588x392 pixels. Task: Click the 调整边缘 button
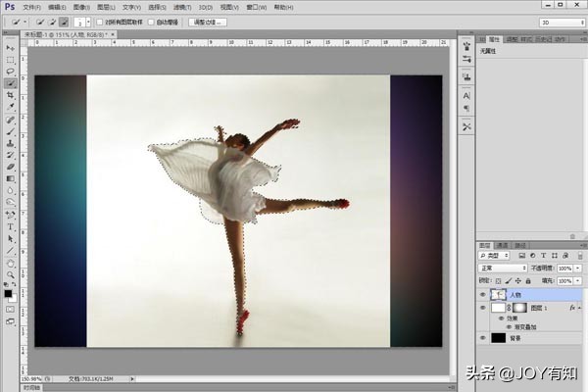pos(208,21)
